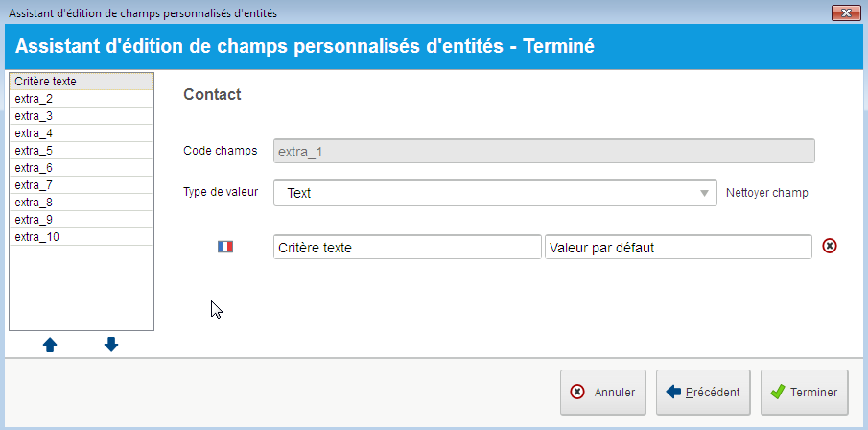The width and height of the screenshot is (868, 430).
Task: Select extra_5 in the field list
Action: (x=82, y=151)
